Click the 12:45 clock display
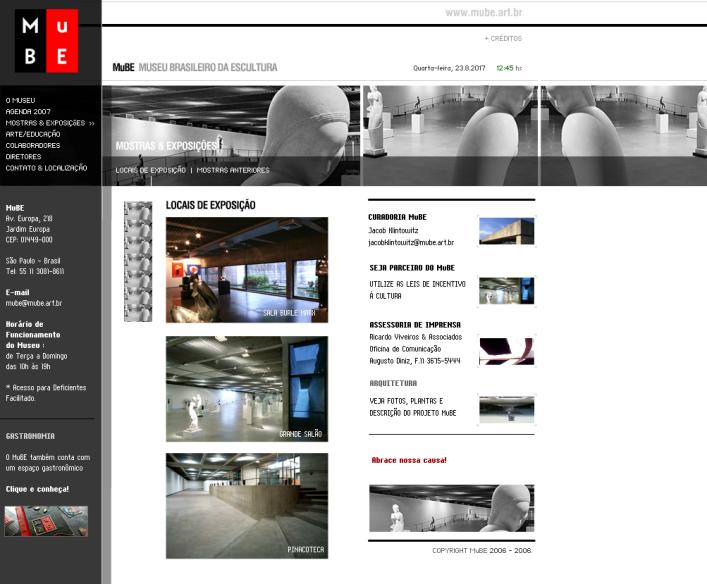The width and height of the screenshot is (707, 584). pos(505,68)
